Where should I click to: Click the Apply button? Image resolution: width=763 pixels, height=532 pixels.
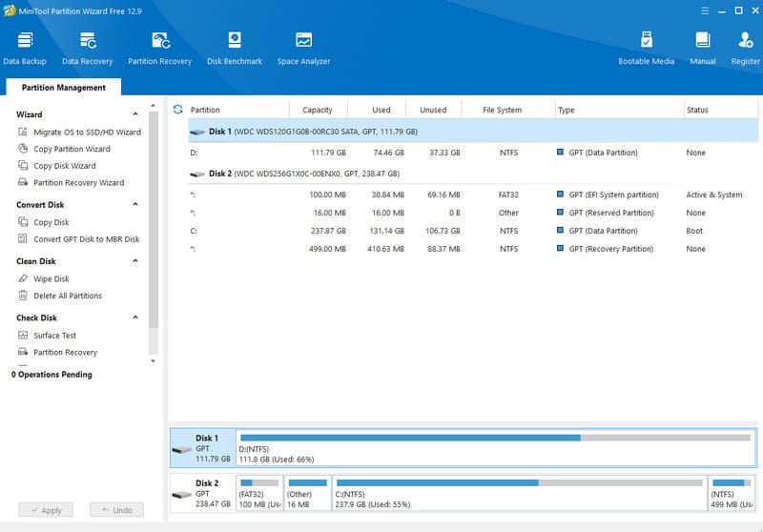[x=46, y=510]
